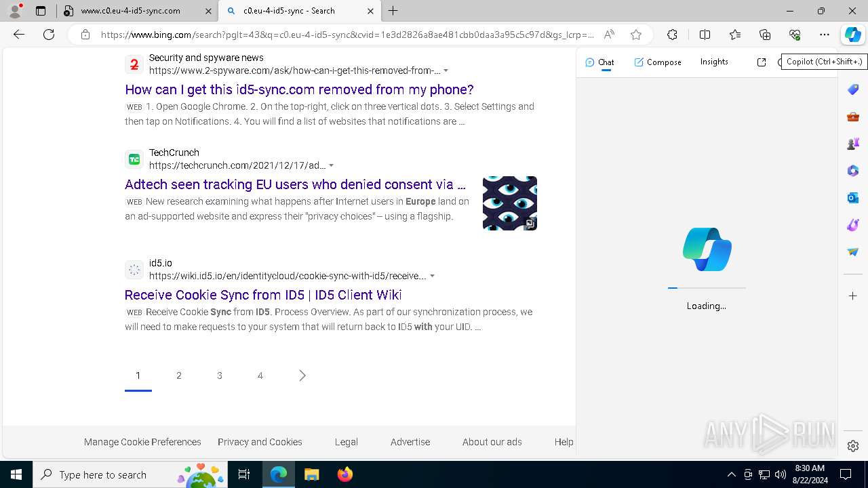
Task: Open Legal footer link
Action: (346, 442)
